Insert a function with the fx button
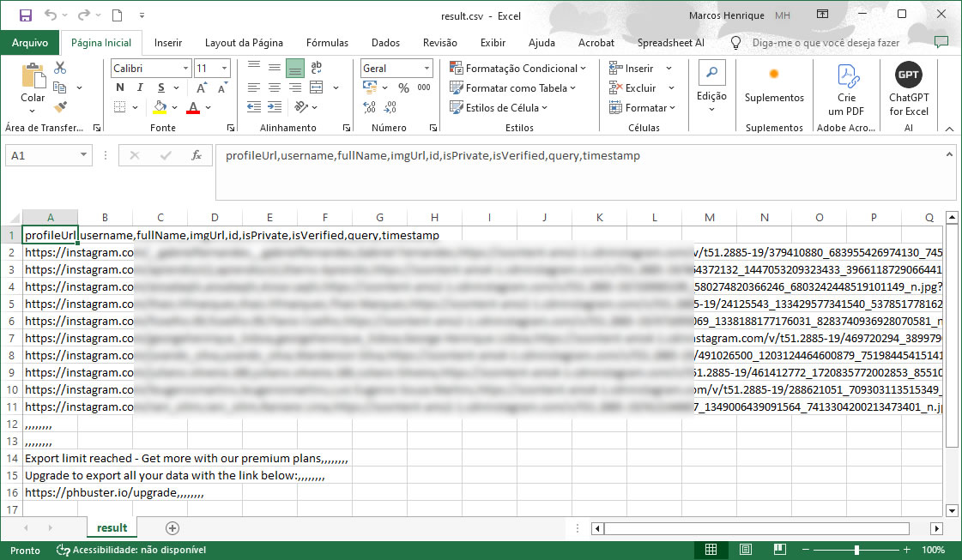 (197, 156)
